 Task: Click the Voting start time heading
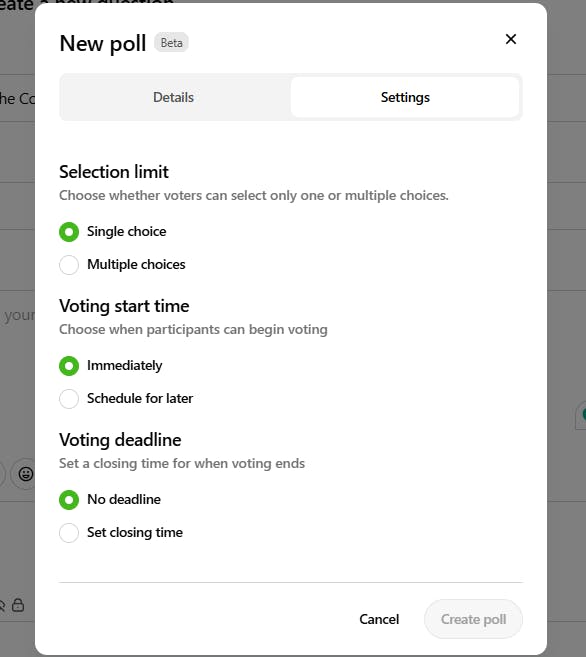pos(124,306)
